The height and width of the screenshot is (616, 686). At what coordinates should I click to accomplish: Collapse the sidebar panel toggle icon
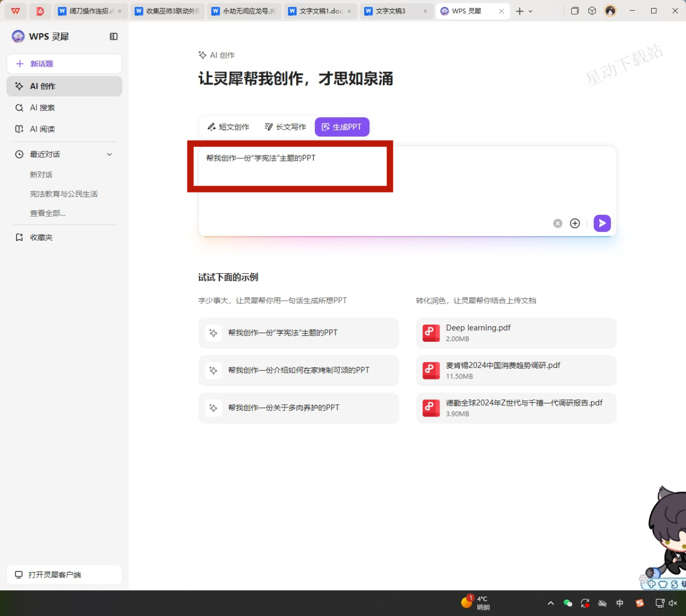pyautogui.click(x=114, y=37)
